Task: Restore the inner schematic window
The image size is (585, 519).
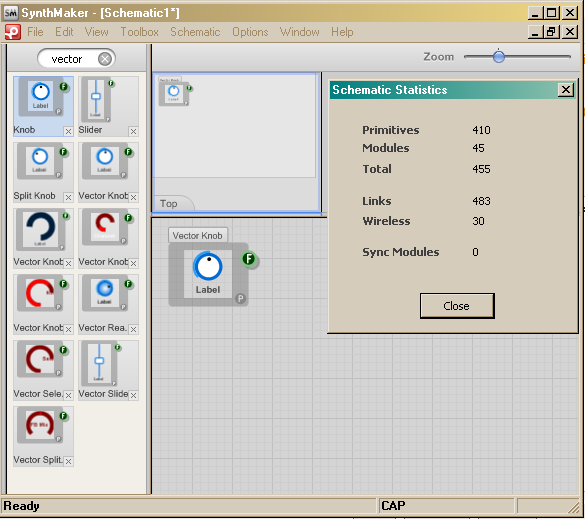Action: pos(551,32)
